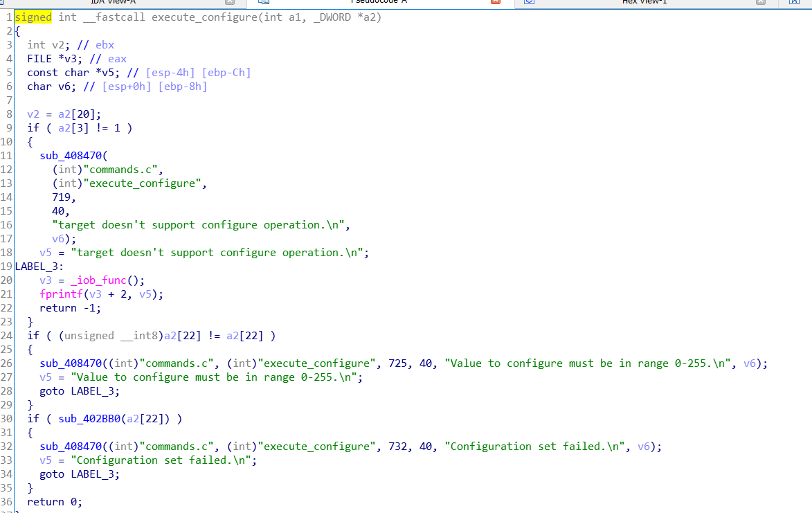This screenshot has height=513, width=812.
Task: Click the fprintf function call
Action: 61,294
